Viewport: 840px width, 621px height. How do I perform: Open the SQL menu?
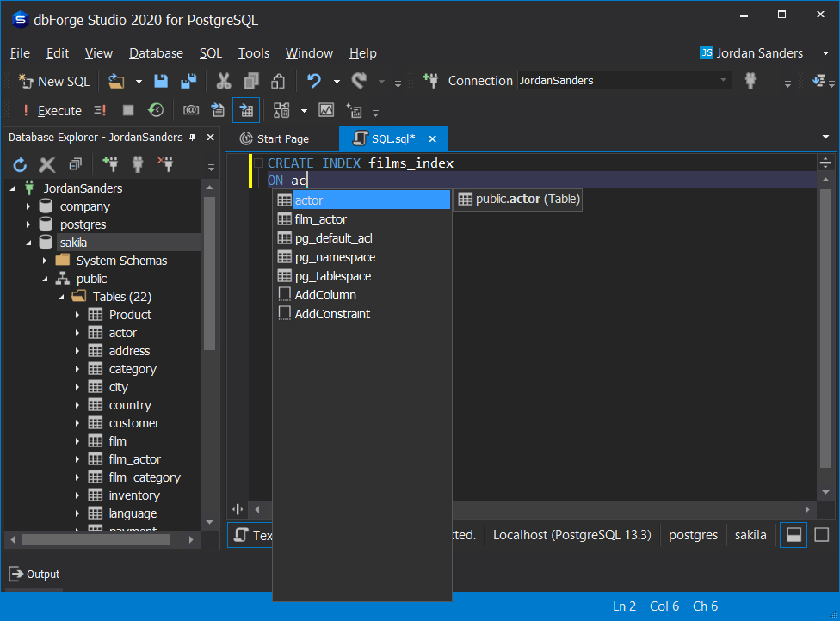coord(211,53)
